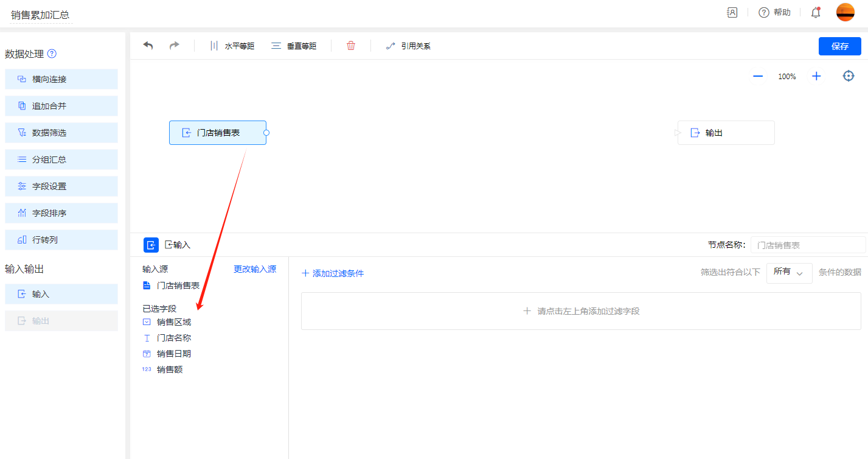Choose the 分组汇总 processing item
The height and width of the screenshot is (459, 868).
(x=61, y=159)
